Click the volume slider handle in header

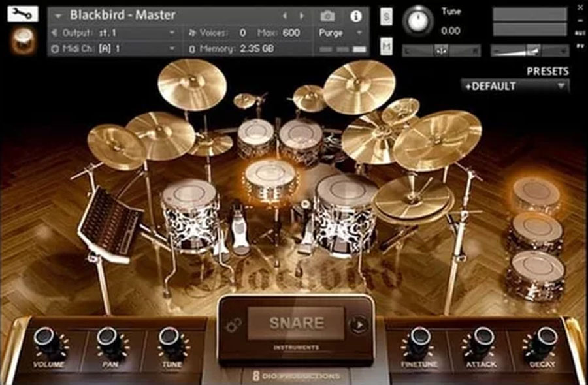[x=534, y=50]
